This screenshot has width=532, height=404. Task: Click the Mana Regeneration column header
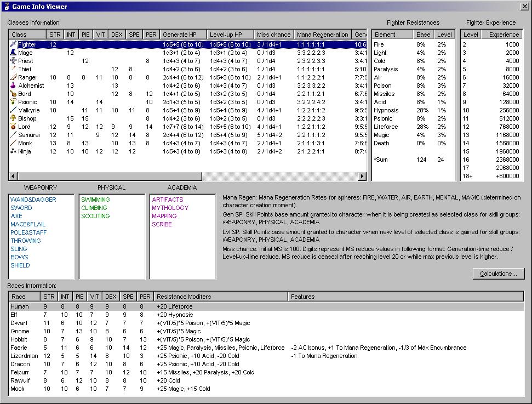click(323, 35)
